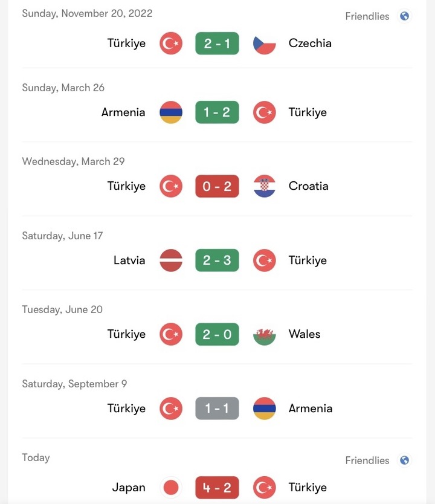Click the Latvia flag icon
Viewport: 435px width, 504px height.
(171, 260)
